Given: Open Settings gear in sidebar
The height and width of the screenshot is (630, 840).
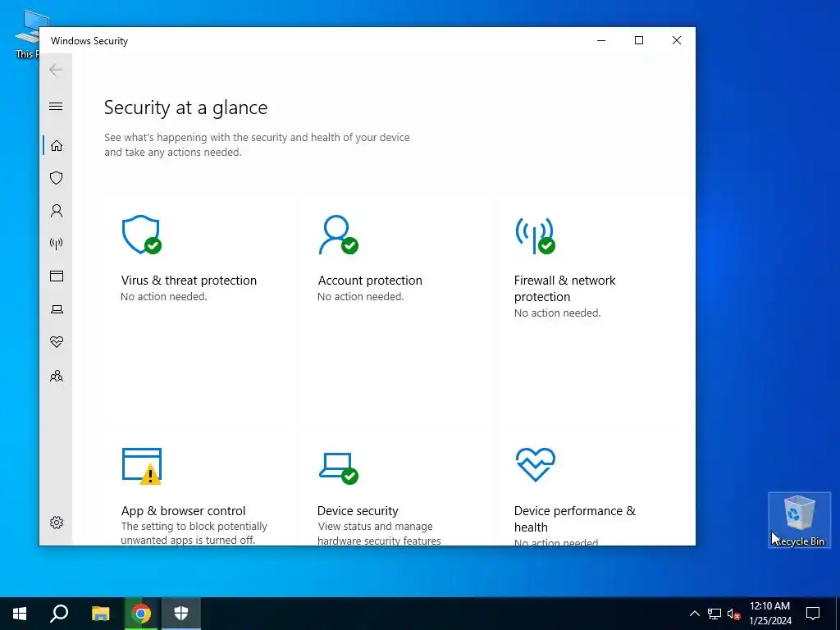Looking at the screenshot, I should coord(57,523).
